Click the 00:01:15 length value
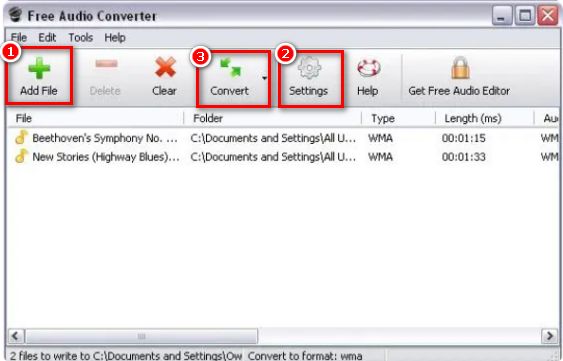 [464, 138]
